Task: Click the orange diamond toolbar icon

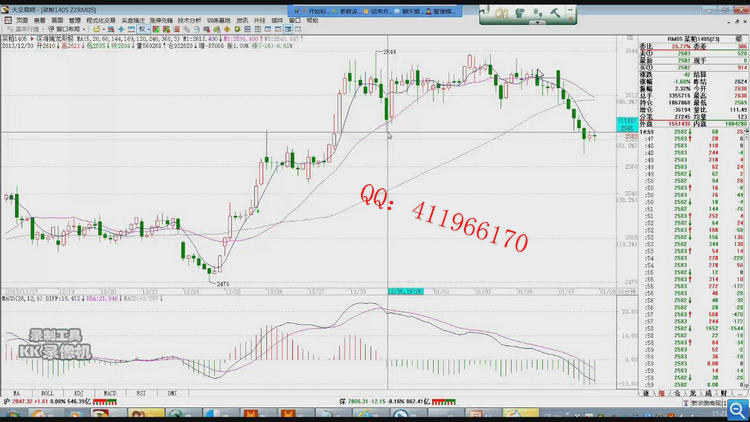Action: click(227, 29)
